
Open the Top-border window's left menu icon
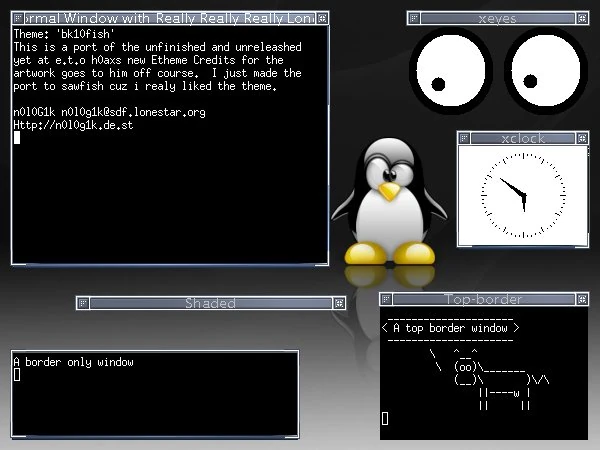(x=386, y=299)
